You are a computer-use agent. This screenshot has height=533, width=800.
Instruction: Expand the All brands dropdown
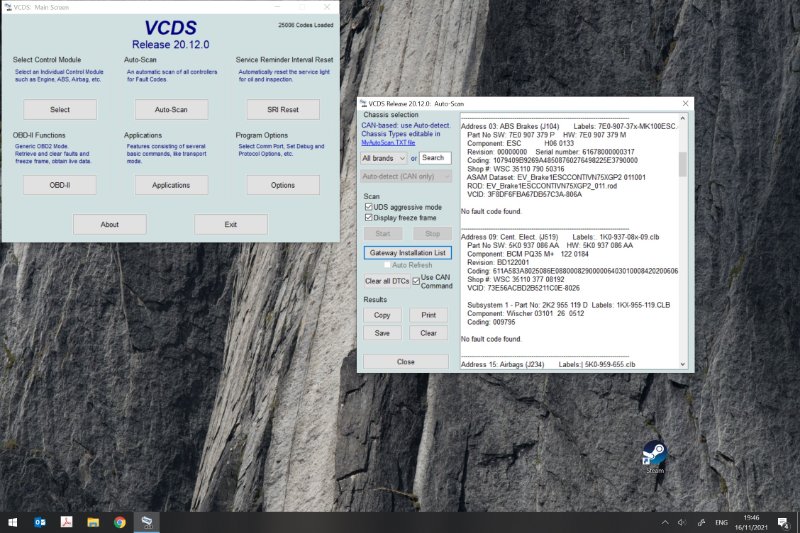pyautogui.click(x=384, y=158)
